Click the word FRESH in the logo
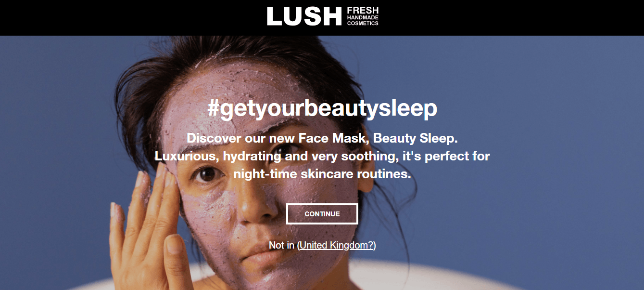Viewport: 644px width, 290px height. (x=363, y=11)
